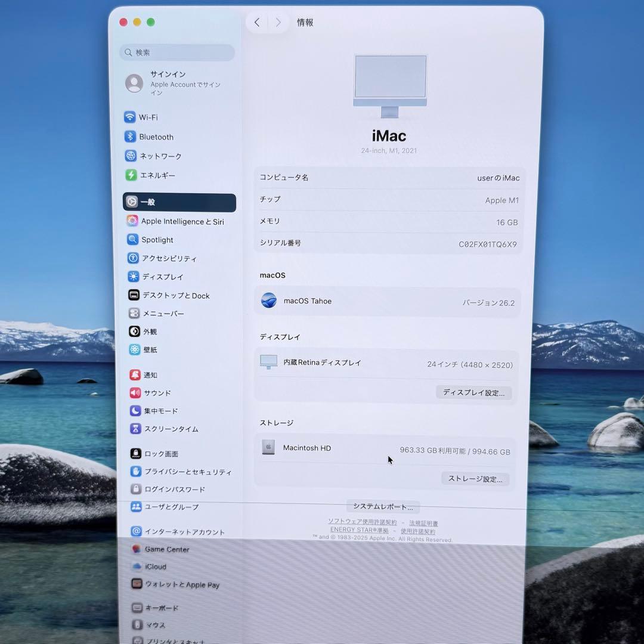
Task: Click the Macintosh HD drive icon
Action: point(268,447)
